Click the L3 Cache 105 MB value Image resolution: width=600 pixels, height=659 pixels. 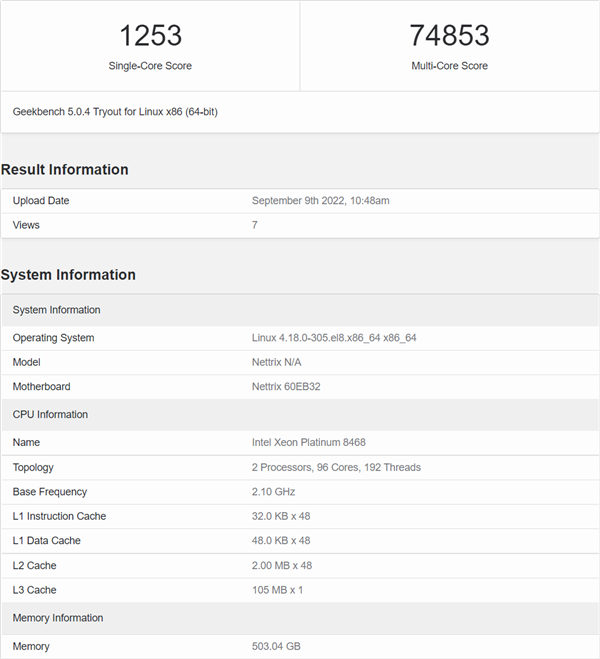coord(278,590)
